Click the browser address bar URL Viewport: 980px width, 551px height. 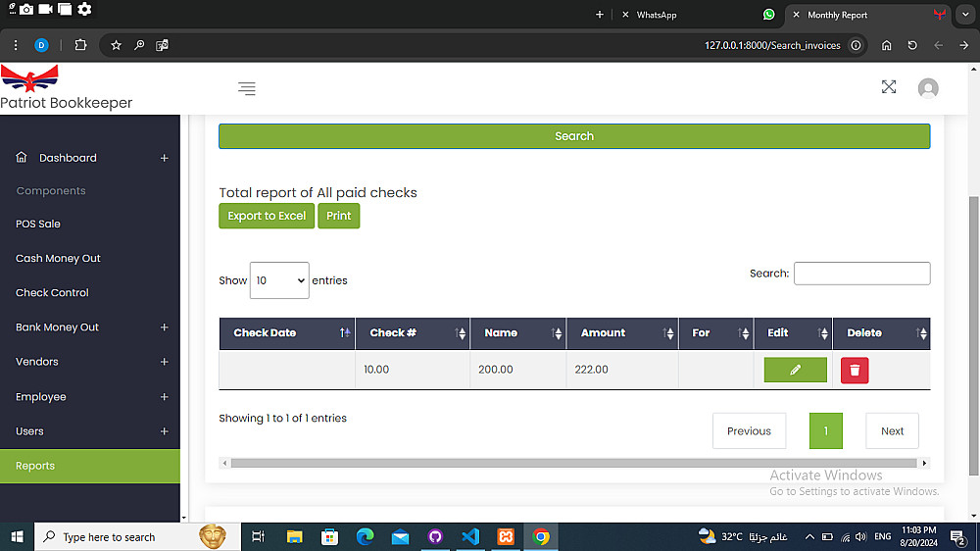(772, 45)
